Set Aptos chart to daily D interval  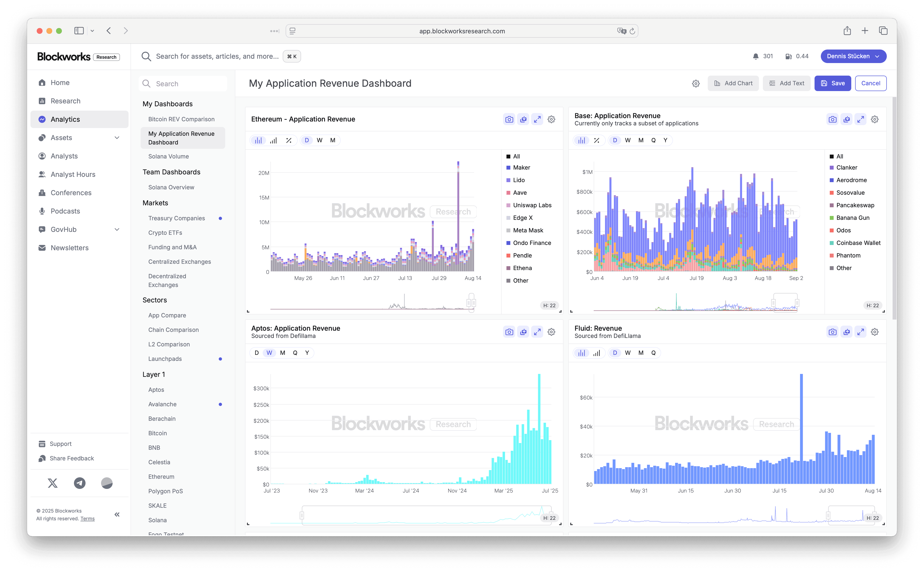pyautogui.click(x=257, y=353)
